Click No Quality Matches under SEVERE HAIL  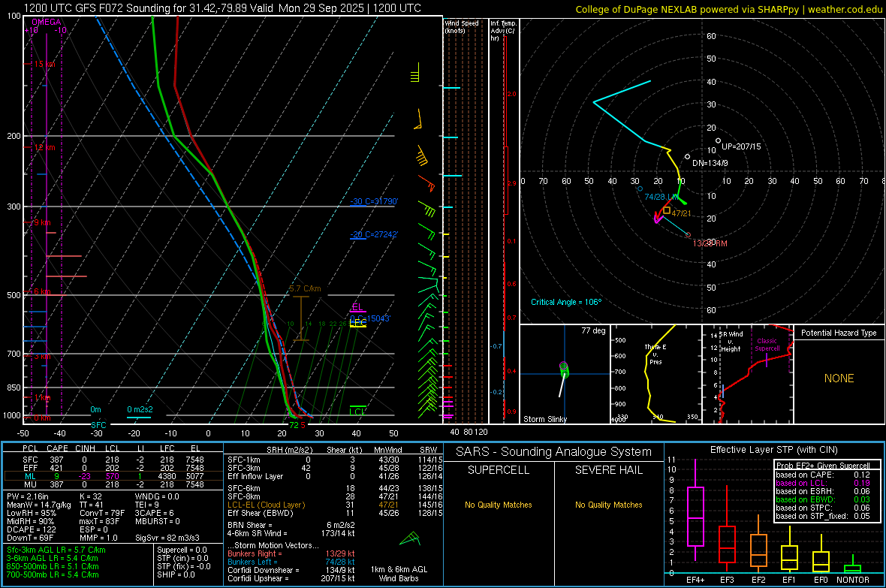pos(608,505)
